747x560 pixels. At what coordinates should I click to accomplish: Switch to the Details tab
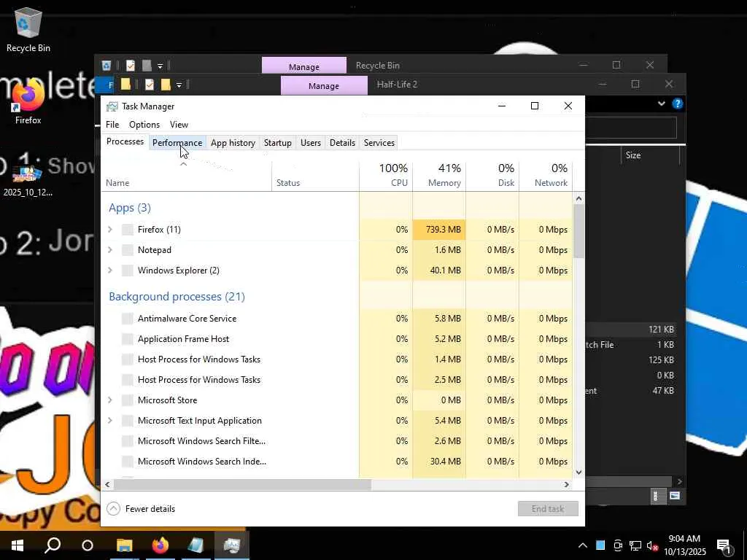[343, 143]
